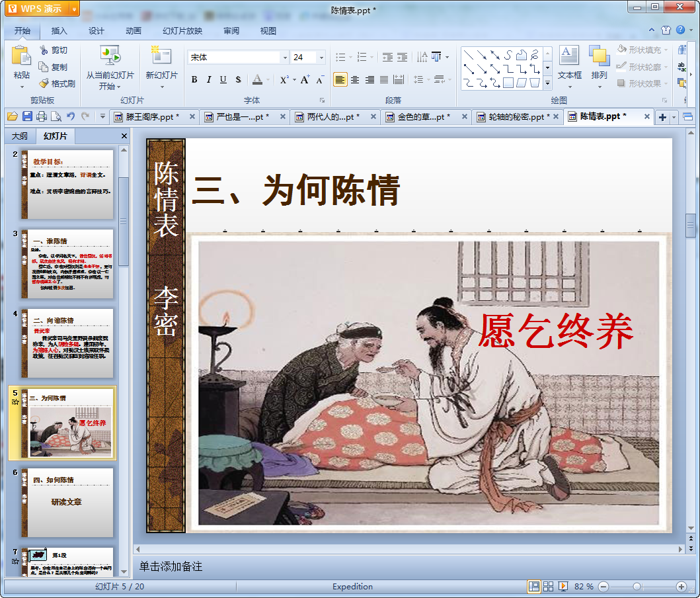This screenshot has width=700, height=598.
Task: Open the font size 24 dropdown
Action: point(321,57)
